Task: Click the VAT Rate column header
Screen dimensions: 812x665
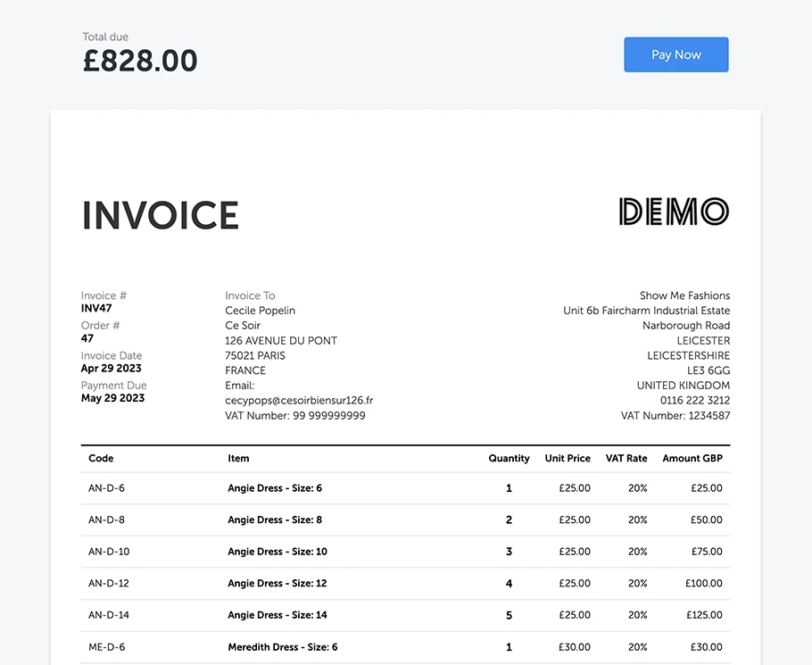Action: click(x=626, y=458)
